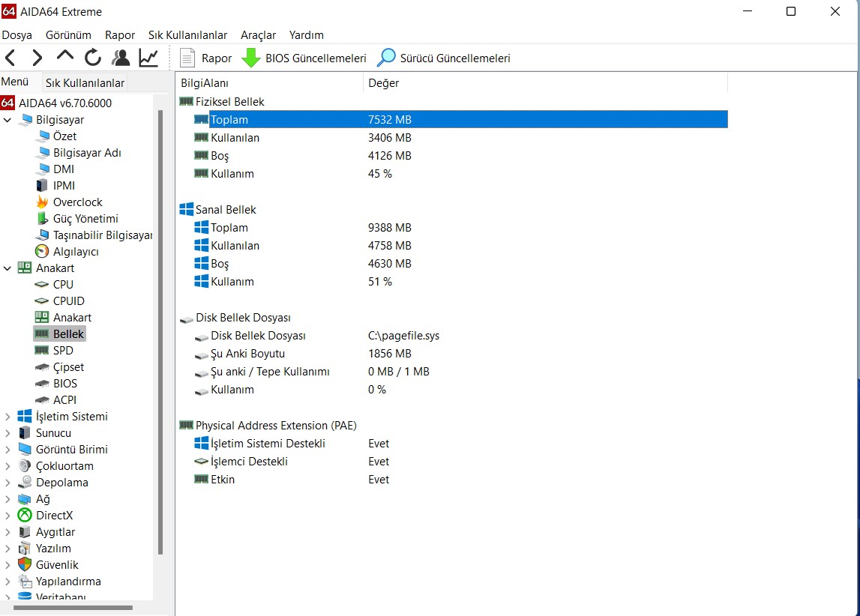860x616 pixels.
Task: Open the Dosya menu
Action: pyautogui.click(x=17, y=35)
